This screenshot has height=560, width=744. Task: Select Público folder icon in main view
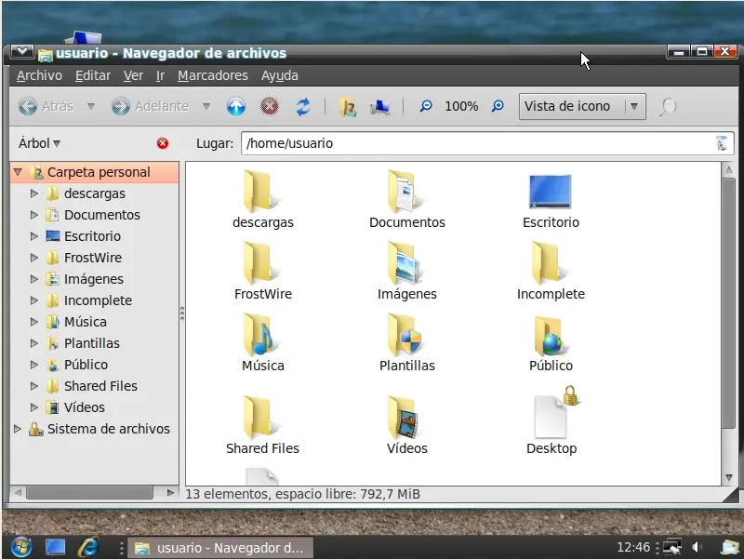(x=549, y=335)
